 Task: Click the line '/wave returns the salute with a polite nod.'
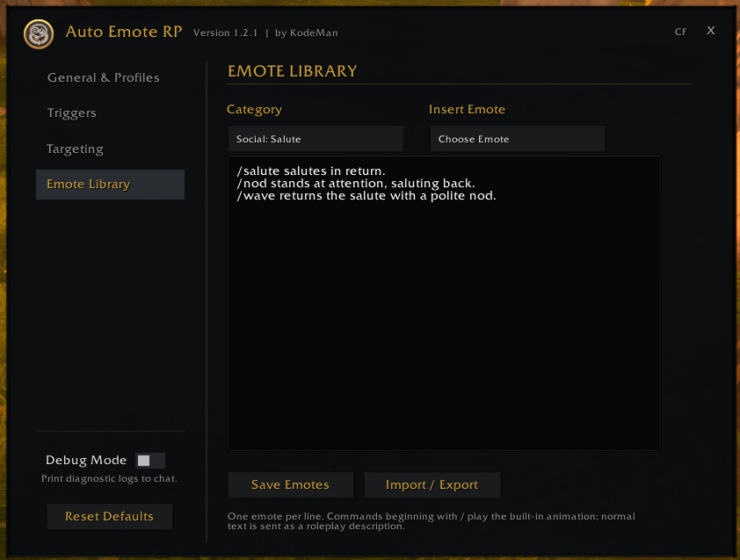coord(366,195)
